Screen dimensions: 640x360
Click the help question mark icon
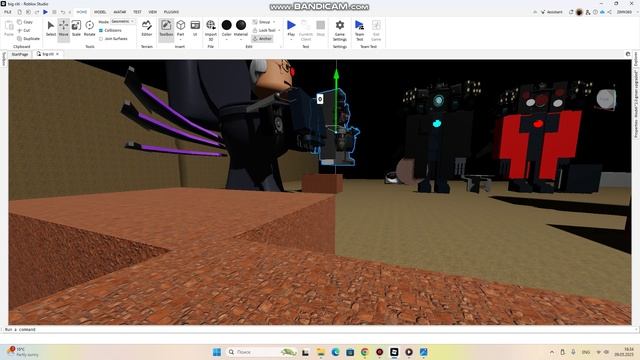click(595, 12)
